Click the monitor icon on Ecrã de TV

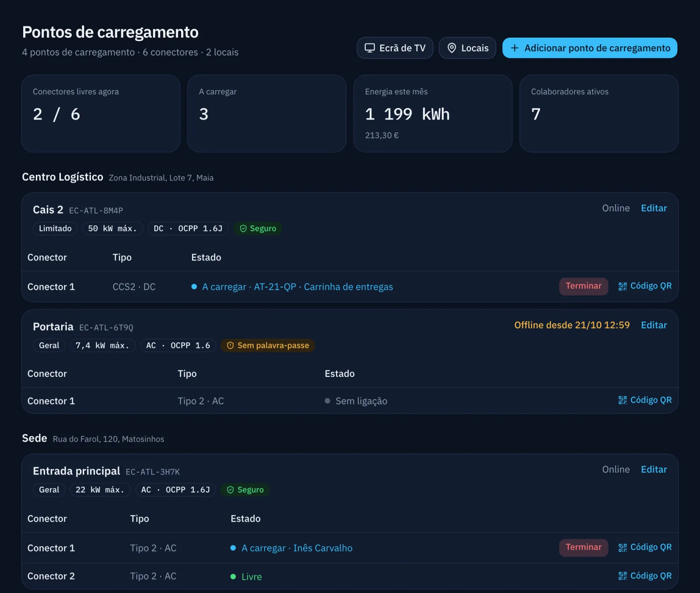pyautogui.click(x=370, y=48)
